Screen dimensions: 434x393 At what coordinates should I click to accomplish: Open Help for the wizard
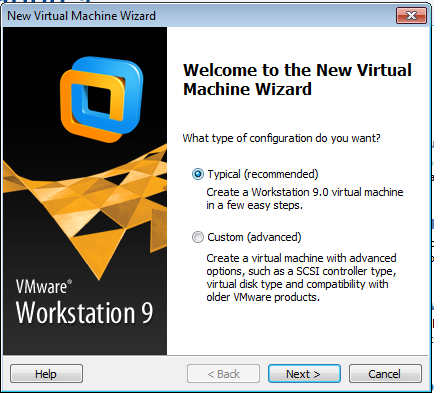[x=46, y=374]
